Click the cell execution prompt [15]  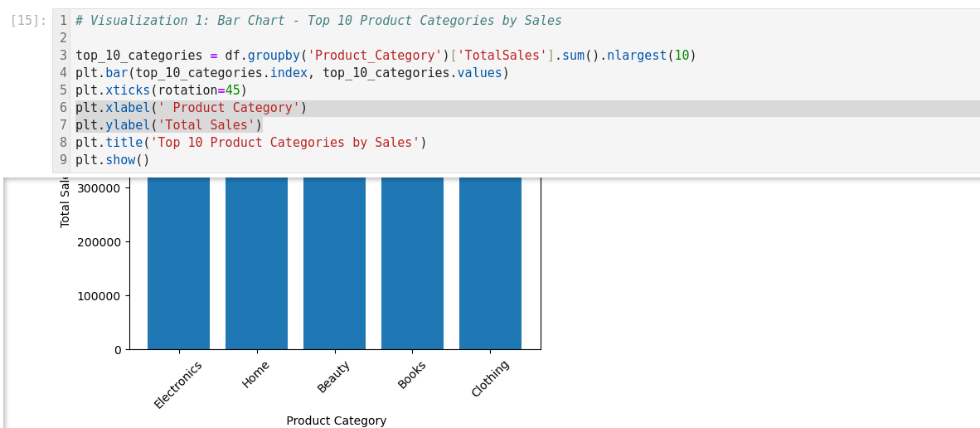click(x=28, y=21)
